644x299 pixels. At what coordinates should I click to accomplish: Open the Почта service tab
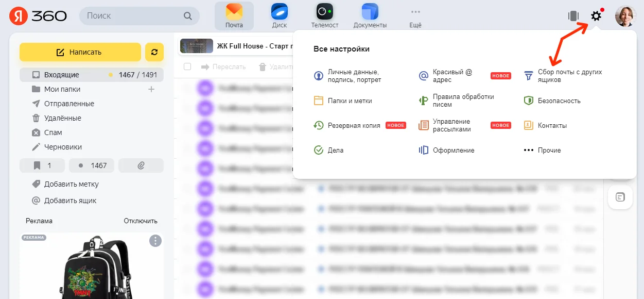[234, 16]
